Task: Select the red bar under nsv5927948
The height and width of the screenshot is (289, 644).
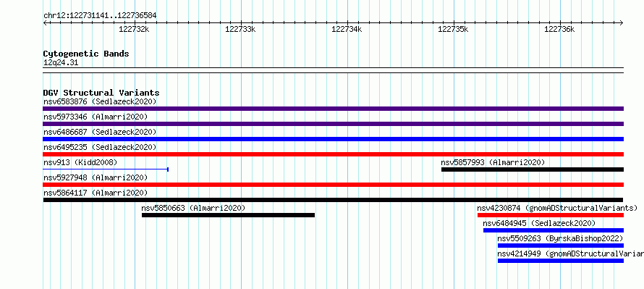Action: 333,185
